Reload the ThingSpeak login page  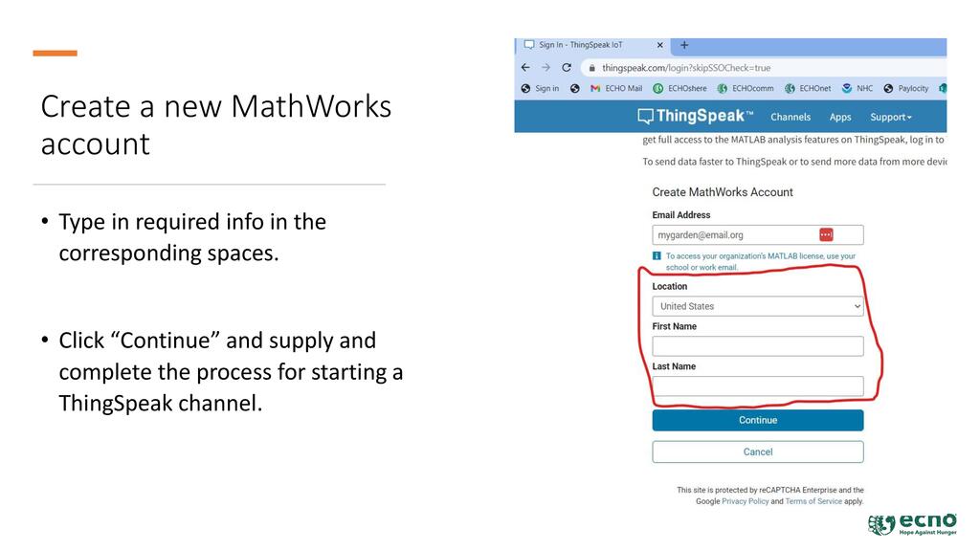(567, 68)
